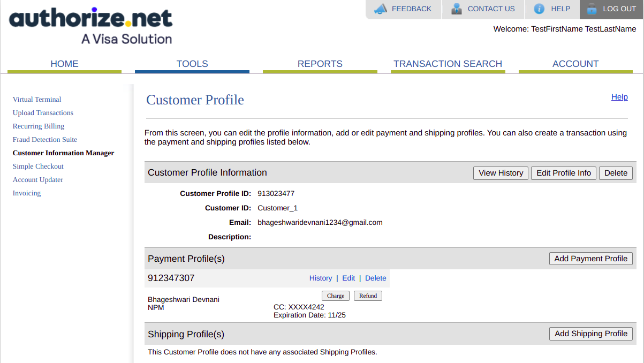Click the View History button
This screenshot has height=363, width=644.
(501, 173)
